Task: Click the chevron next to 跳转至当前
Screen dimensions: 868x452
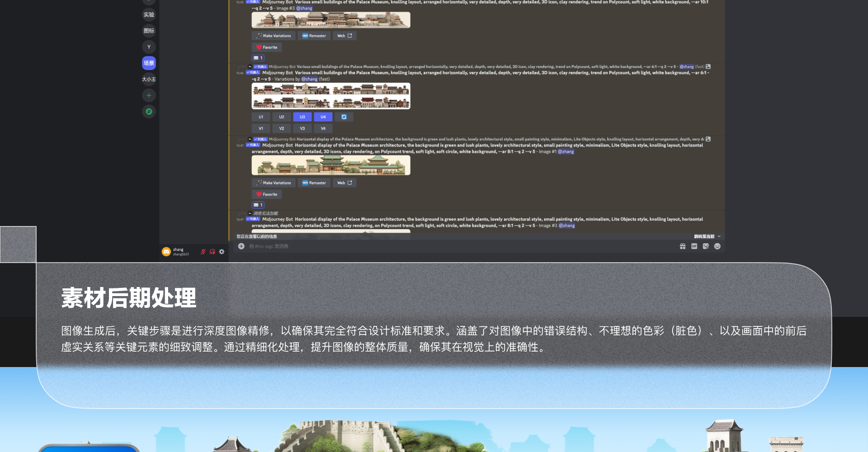Action: 719,236
